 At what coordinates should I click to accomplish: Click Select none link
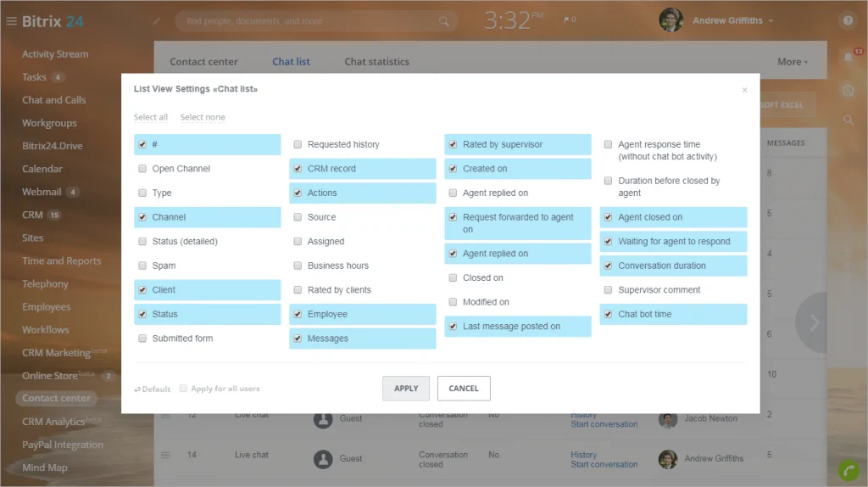(203, 117)
